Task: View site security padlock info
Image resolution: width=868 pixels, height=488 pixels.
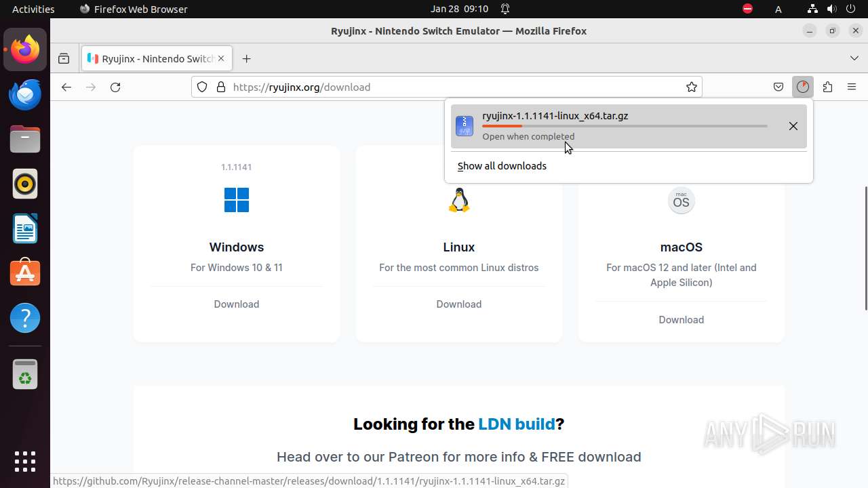Action: point(220,87)
